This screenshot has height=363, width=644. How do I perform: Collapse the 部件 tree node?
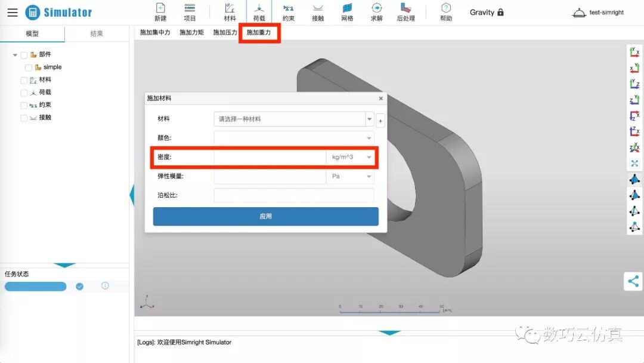coord(14,54)
